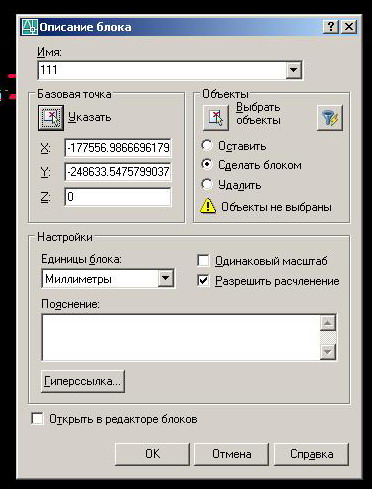The image size is (372, 489).
Task: Check Открыть в редакторе блоков
Action: [x=37, y=419]
